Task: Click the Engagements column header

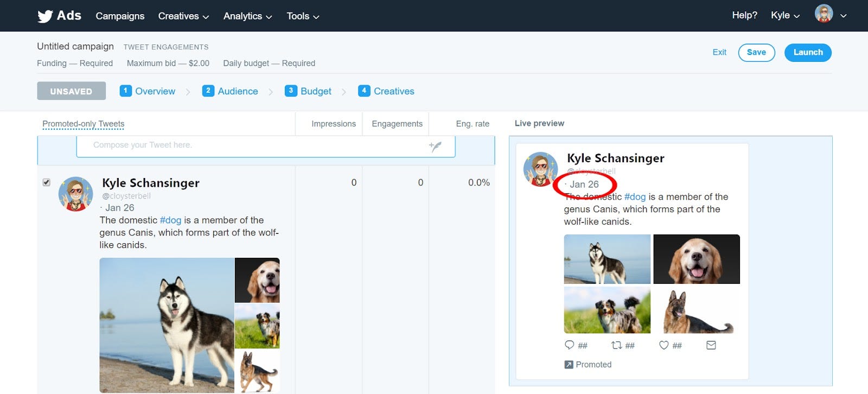Action: coord(397,124)
